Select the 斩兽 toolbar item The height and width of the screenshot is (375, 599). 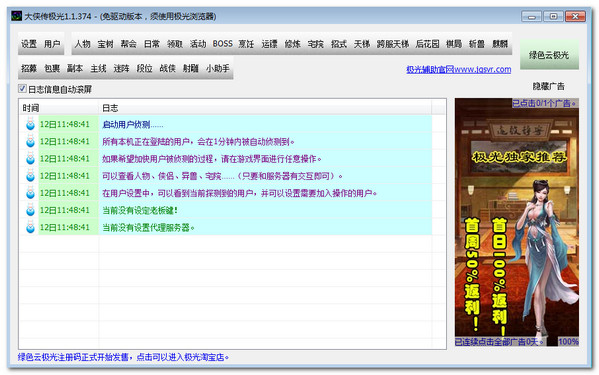[x=477, y=44]
